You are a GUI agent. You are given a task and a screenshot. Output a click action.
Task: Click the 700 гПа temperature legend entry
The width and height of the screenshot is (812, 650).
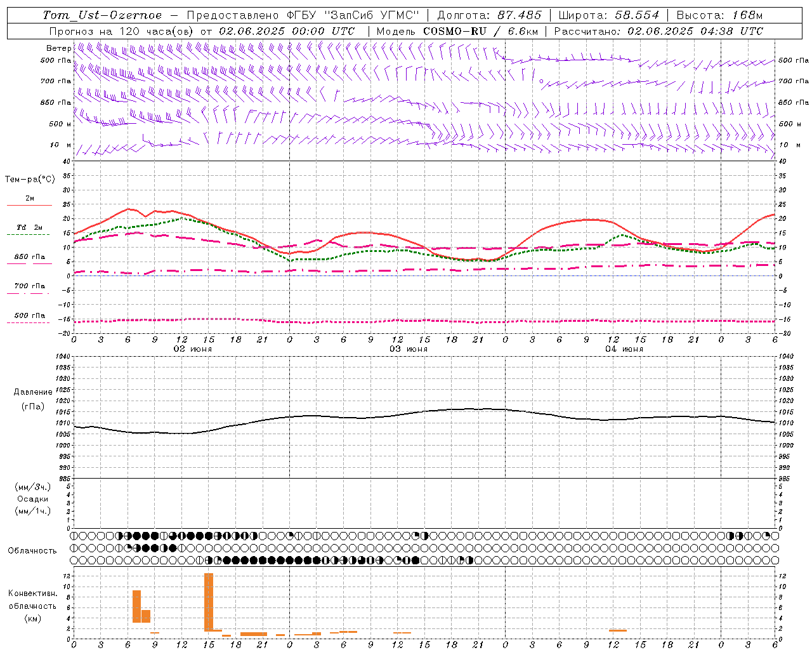(x=30, y=288)
